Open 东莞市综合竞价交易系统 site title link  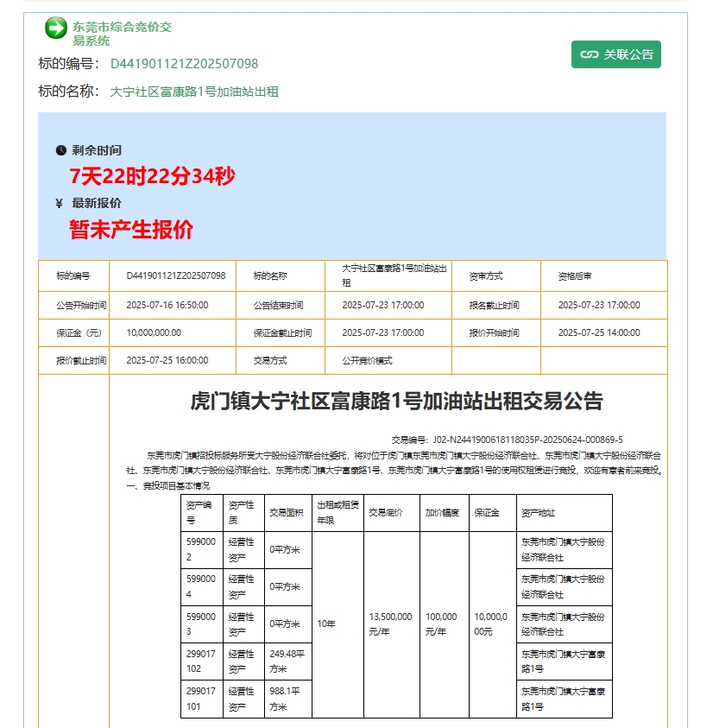pos(122,34)
